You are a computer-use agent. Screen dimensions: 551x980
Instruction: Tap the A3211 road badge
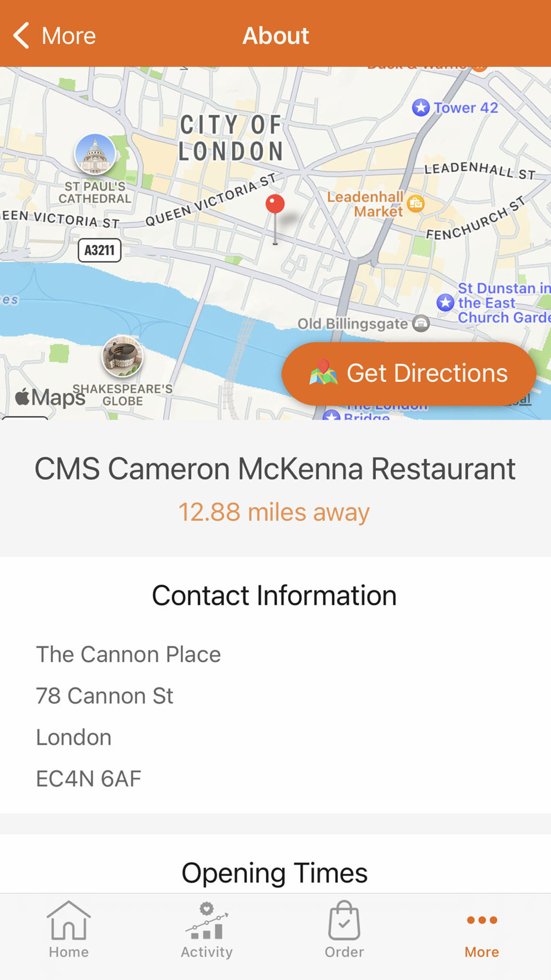point(99,250)
